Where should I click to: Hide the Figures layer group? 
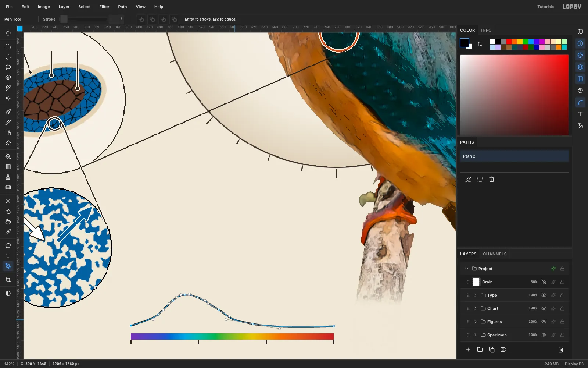click(x=544, y=322)
